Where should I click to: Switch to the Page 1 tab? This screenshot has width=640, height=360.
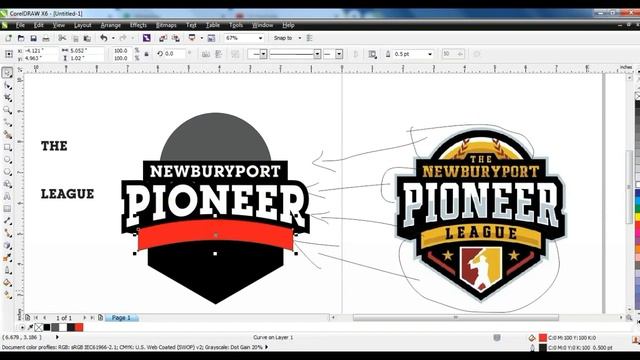coord(121,318)
